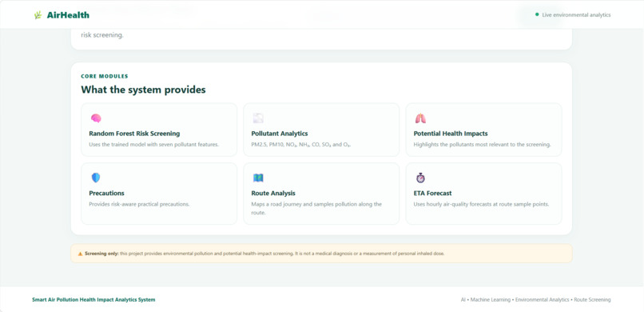Click "Uses hourly air-quality forecasts" description

click(481, 204)
